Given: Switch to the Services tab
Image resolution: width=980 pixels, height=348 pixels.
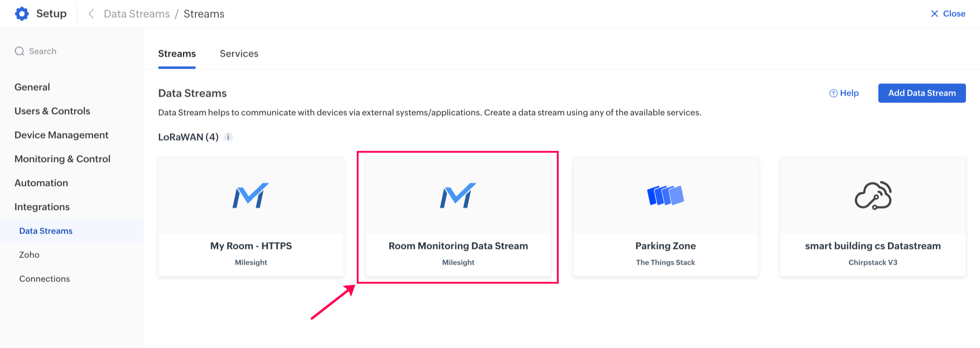Looking at the screenshot, I should tap(239, 54).
